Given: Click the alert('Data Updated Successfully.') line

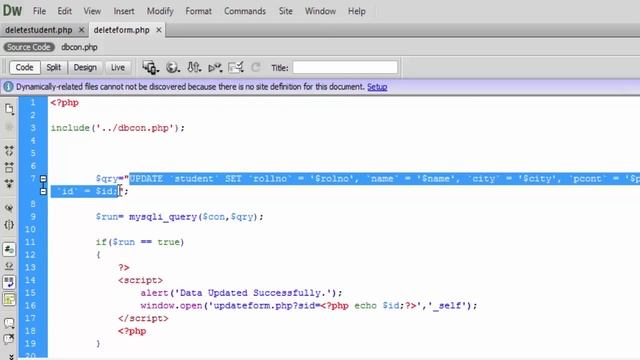Looking at the screenshot, I should click(241, 293).
